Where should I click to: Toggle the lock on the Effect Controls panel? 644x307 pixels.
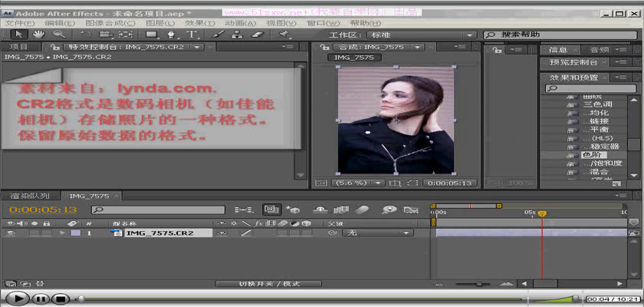tap(56, 48)
